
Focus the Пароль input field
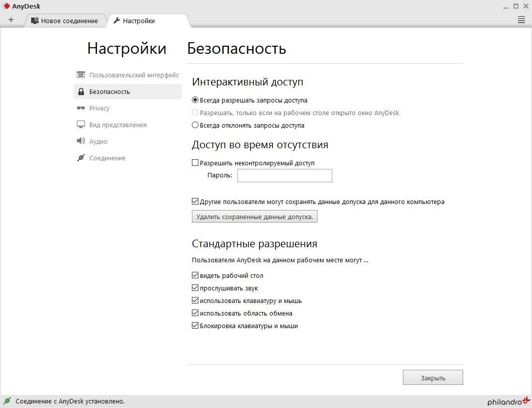click(285, 175)
